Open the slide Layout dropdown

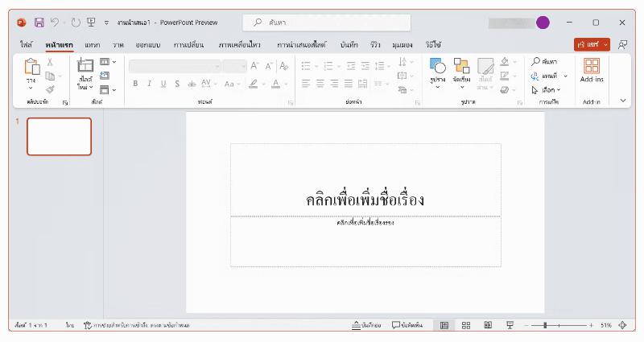click(x=108, y=62)
